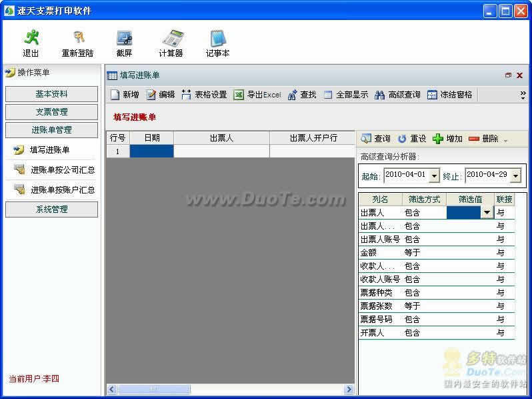532x399 pixels.
Task: Launch the 计算器 calculator
Action: [x=171, y=43]
